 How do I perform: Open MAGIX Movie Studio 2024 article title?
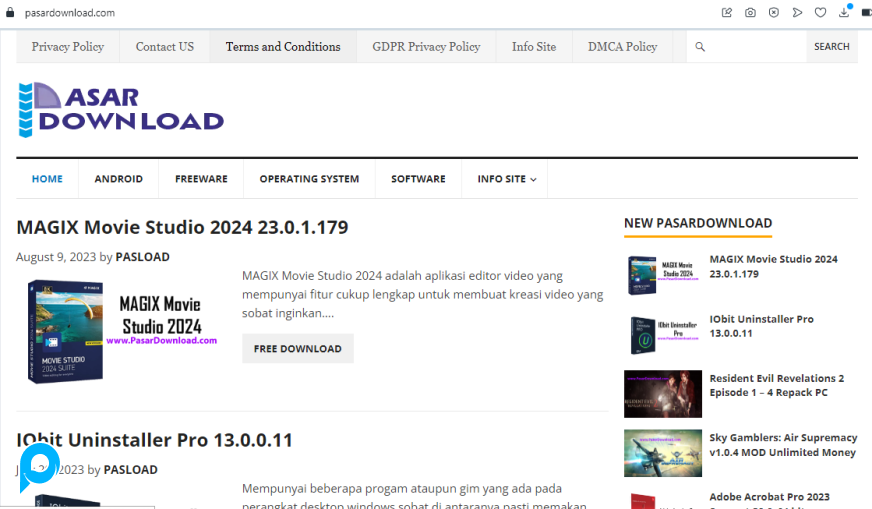coord(182,227)
